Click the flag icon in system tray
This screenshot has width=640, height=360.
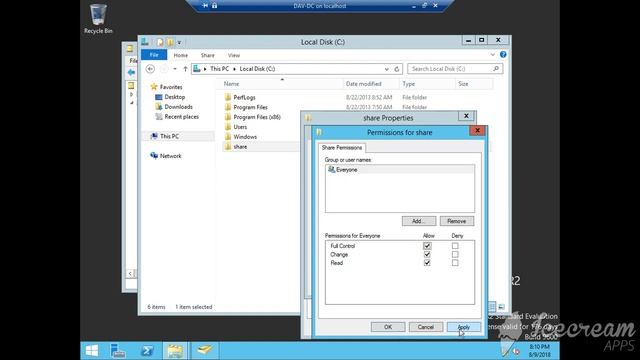point(506,350)
